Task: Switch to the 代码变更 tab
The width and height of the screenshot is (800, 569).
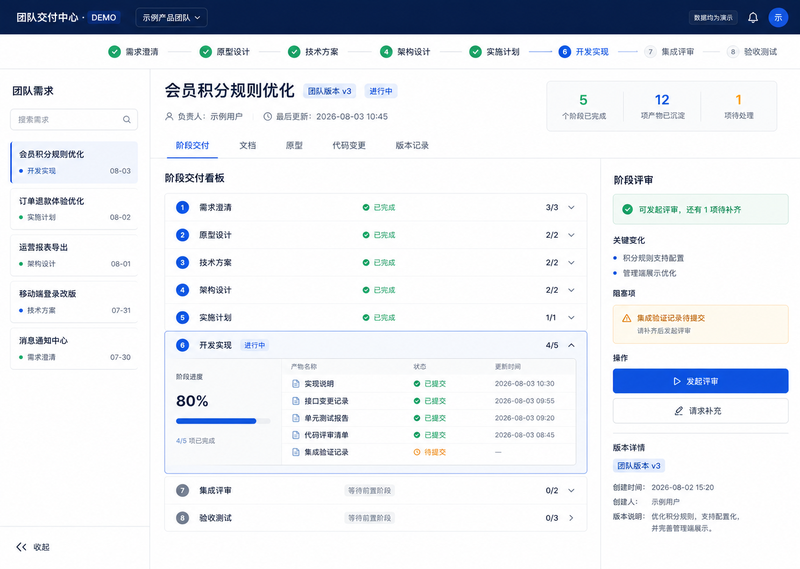Action: 349,145
